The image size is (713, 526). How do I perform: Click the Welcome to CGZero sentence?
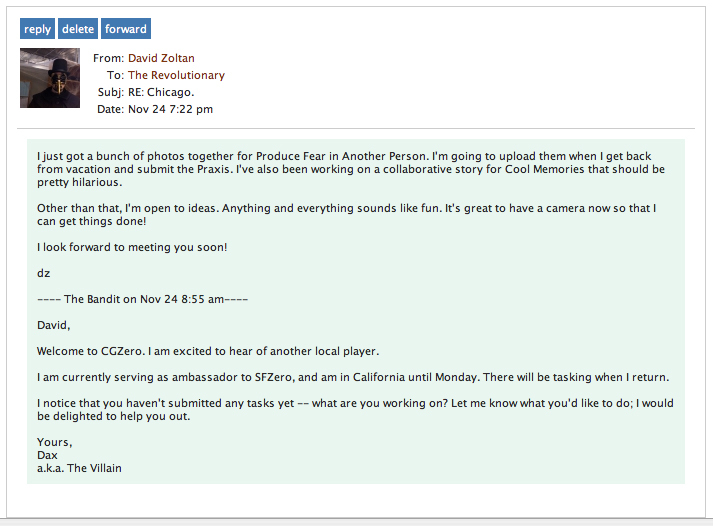[x=208, y=351]
